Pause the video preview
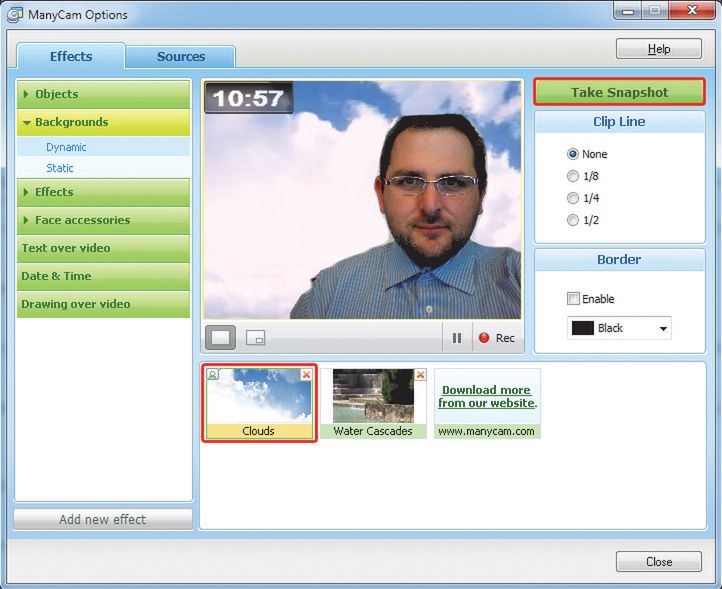Image resolution: width=722 pixels, height=589 pixels. pyautogui.click(x=457, y=338)
